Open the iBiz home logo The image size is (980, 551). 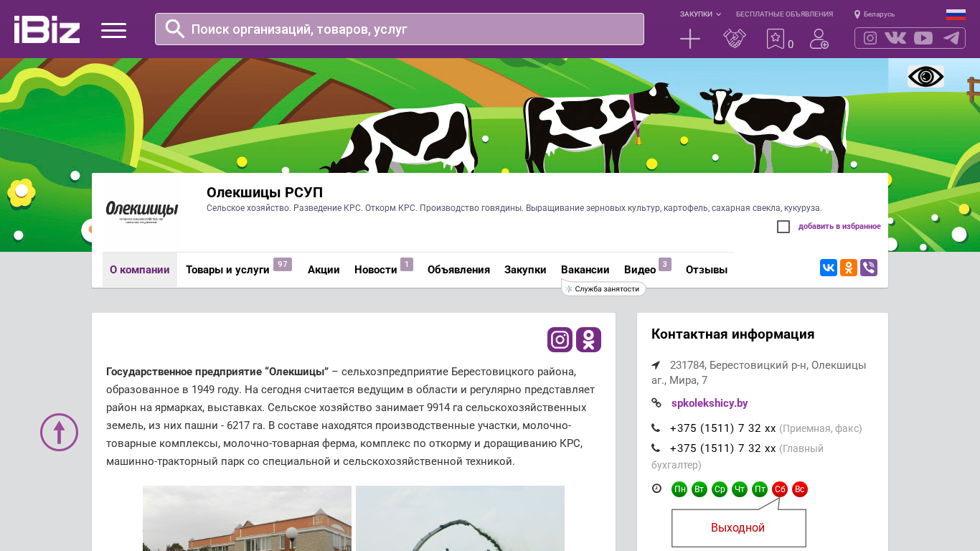(47, 29)
